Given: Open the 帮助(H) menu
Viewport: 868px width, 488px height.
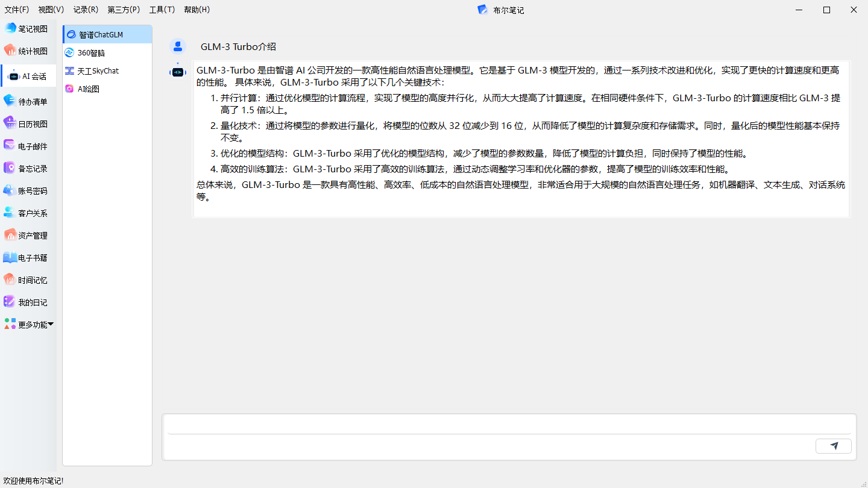Looking at the screenshot, I should [x=197, y=10].
